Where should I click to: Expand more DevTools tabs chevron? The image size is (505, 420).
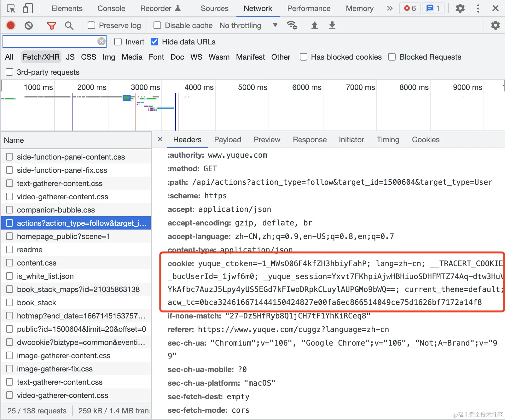pyautogui.click(x=390, y=9)
